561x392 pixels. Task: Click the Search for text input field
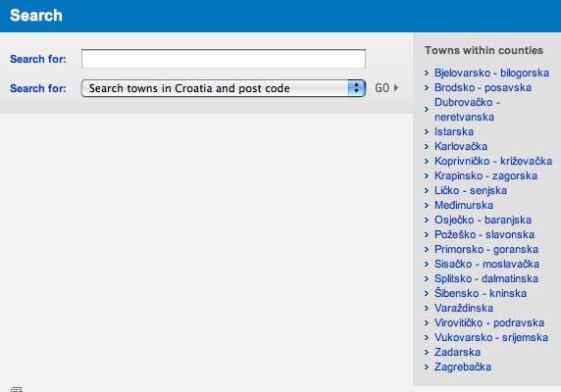click(x=224, y=59)
